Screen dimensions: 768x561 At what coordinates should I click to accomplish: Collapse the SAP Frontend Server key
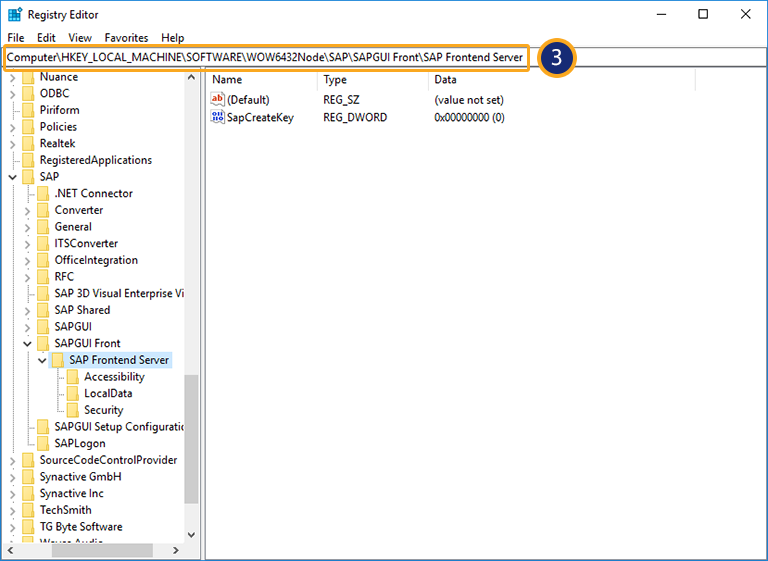pos(41,360)
